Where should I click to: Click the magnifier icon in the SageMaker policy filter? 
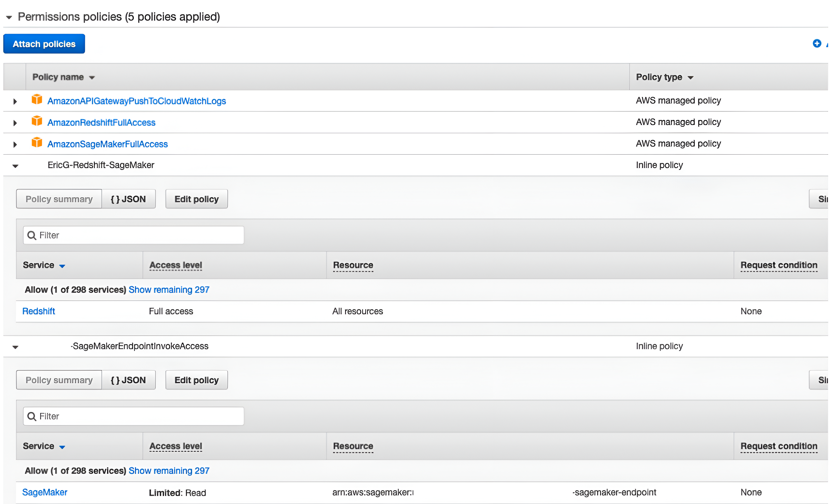coord(32,417)
